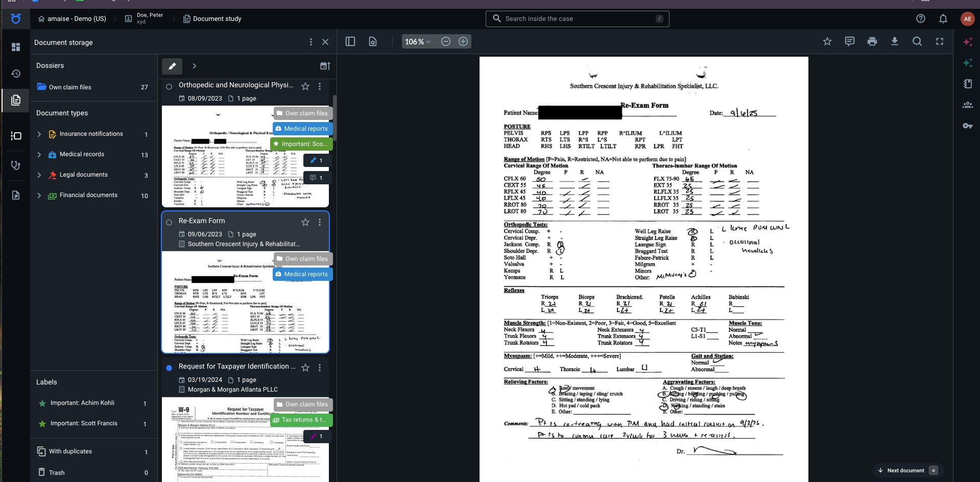Open the document storage sidebar icon
Viewport: 980px width, 482px height.
(16, 100)
